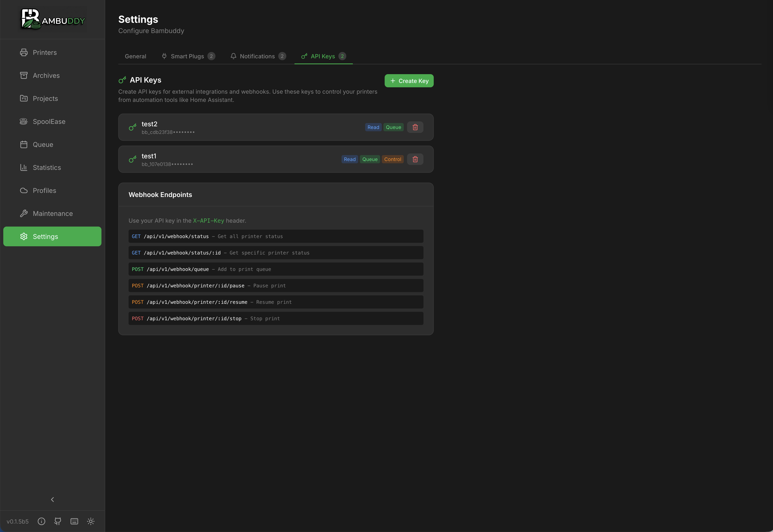Screen dimensions: 773x532
Task: Click the Read badge on test1
Action: [350, 159]
